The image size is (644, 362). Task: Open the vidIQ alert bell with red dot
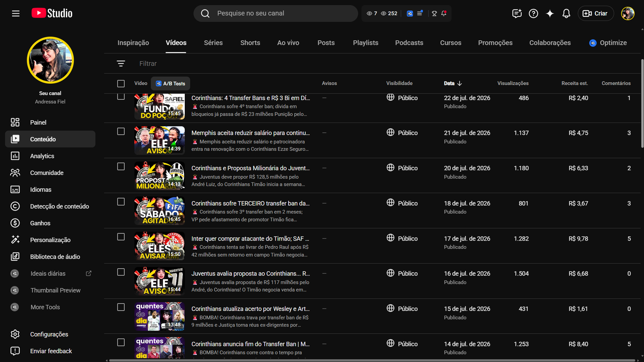444,13
